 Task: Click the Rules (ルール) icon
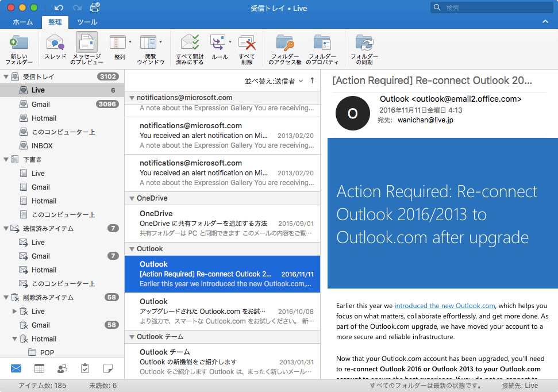point(218,43)
